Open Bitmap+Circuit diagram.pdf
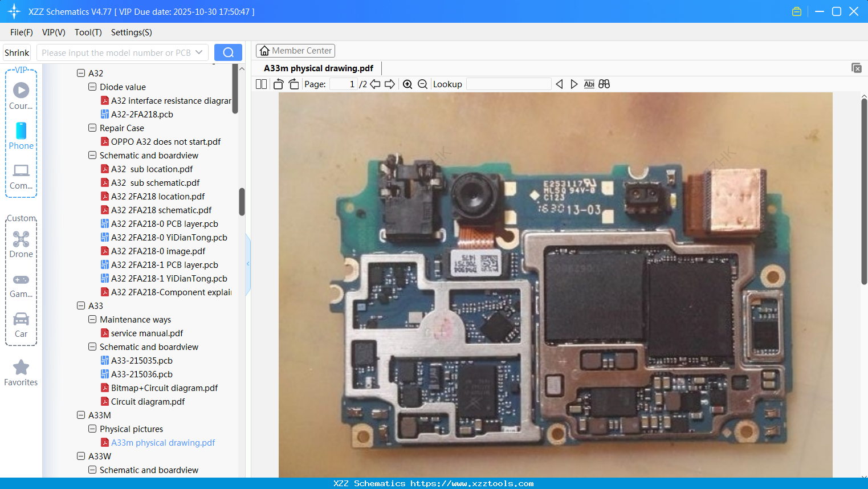This screenshot has height=489, width=868. point(164,388)
